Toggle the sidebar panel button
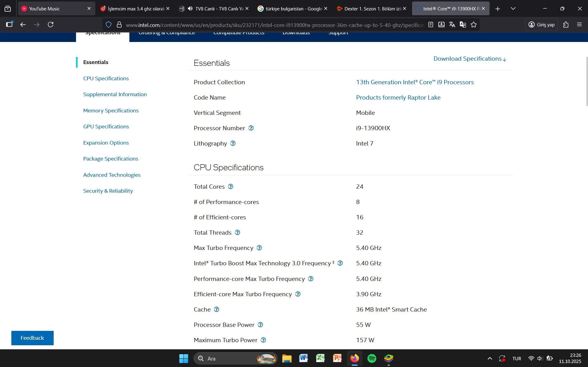The height and width of the screenshot is (367, 588). click(x=10, y=25)
